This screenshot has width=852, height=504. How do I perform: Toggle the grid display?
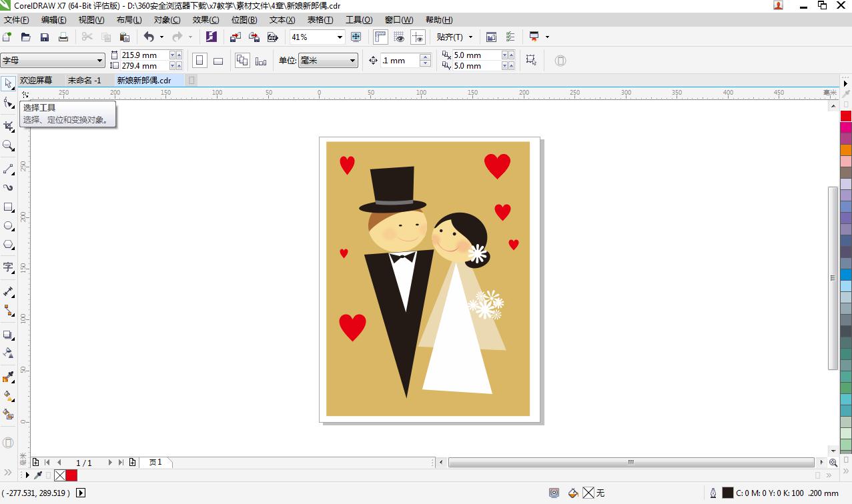tap(399, 37)
